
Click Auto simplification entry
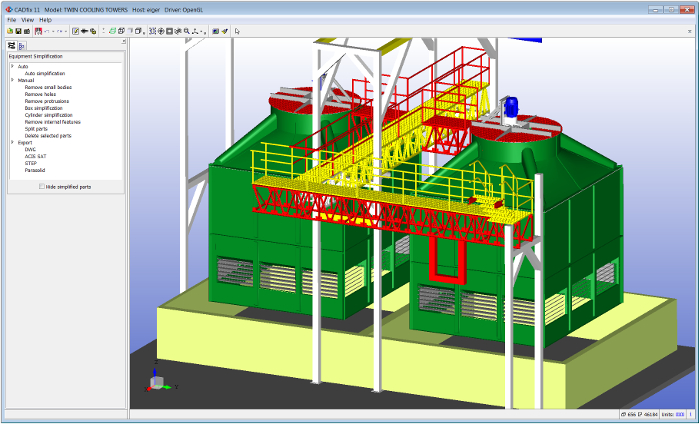pos(45,73)
